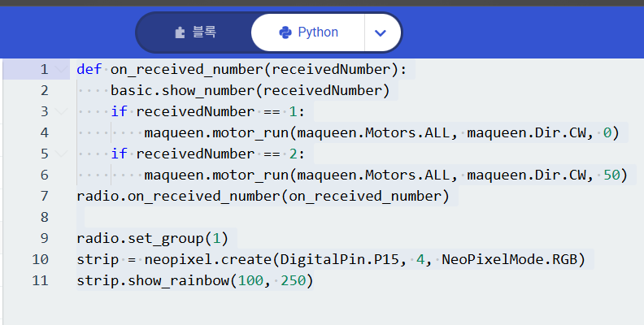The height and width of the screenshot is (325, 644).
Task: Select the Python editor tab
Action: (x=308, y=32)
